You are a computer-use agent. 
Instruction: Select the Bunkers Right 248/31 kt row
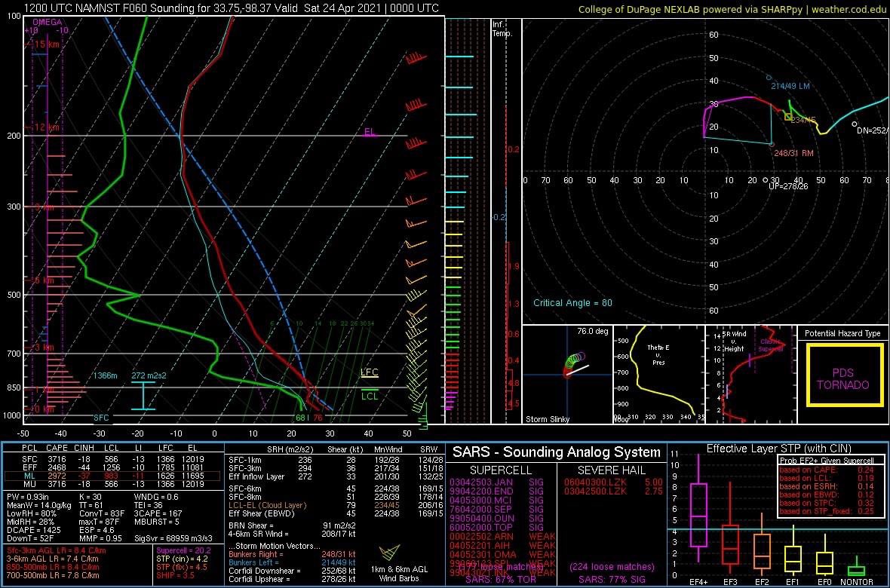(292, 555)
